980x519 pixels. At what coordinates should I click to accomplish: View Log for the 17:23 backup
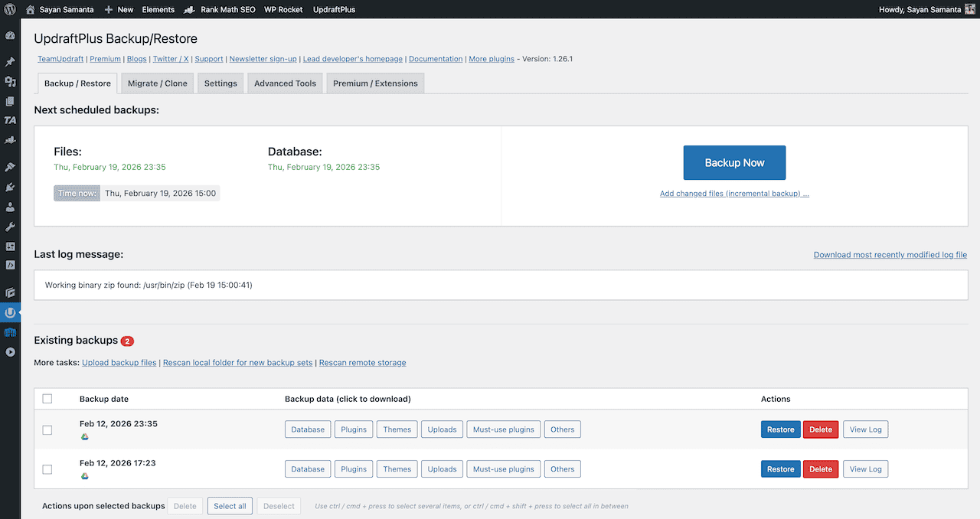click(x=866, y=469)
